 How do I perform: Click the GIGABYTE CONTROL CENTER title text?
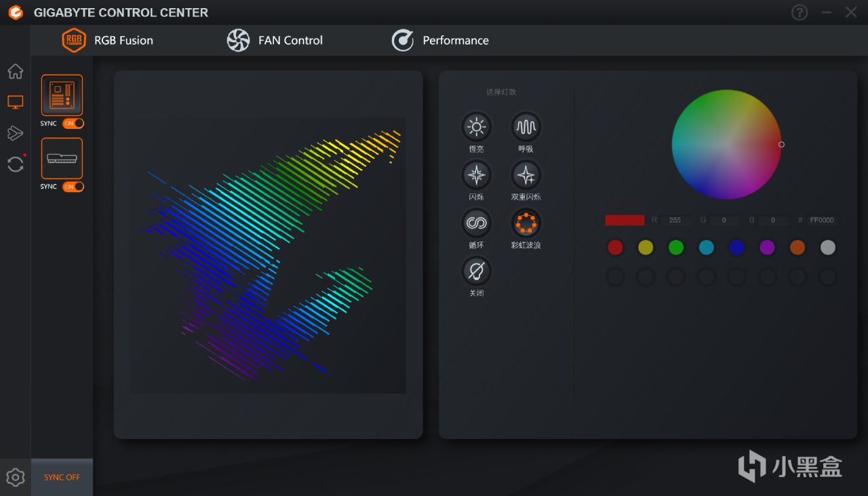click(121, 12)
